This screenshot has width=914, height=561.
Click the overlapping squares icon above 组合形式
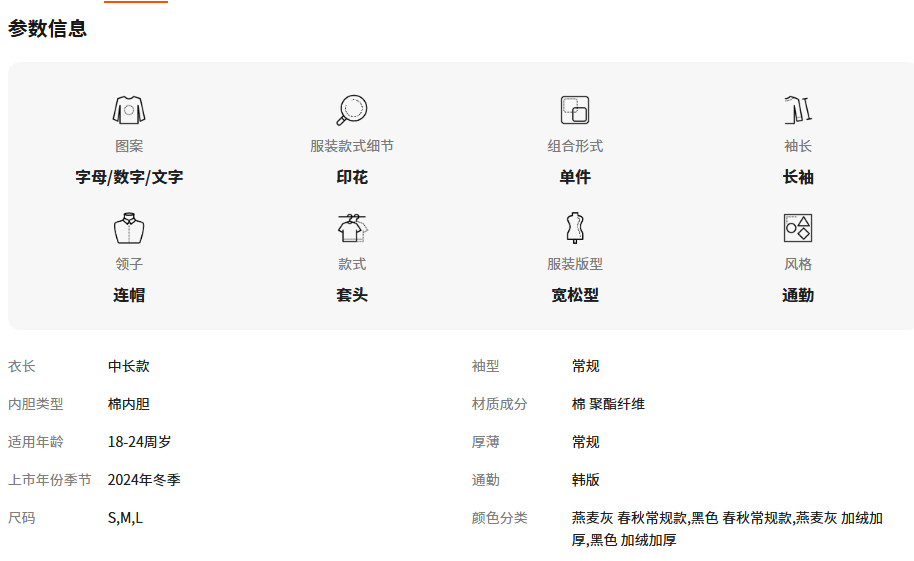[x=575, y=110]
